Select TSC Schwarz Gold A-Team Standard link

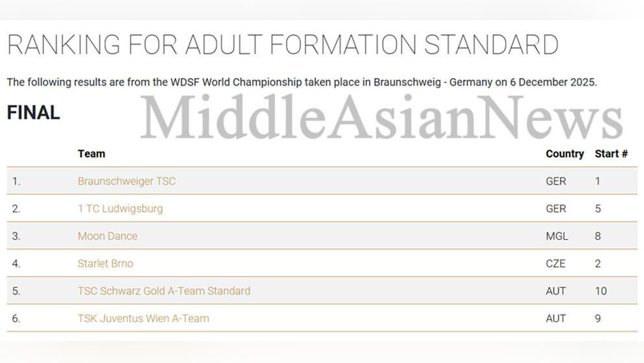pos(164,291)
